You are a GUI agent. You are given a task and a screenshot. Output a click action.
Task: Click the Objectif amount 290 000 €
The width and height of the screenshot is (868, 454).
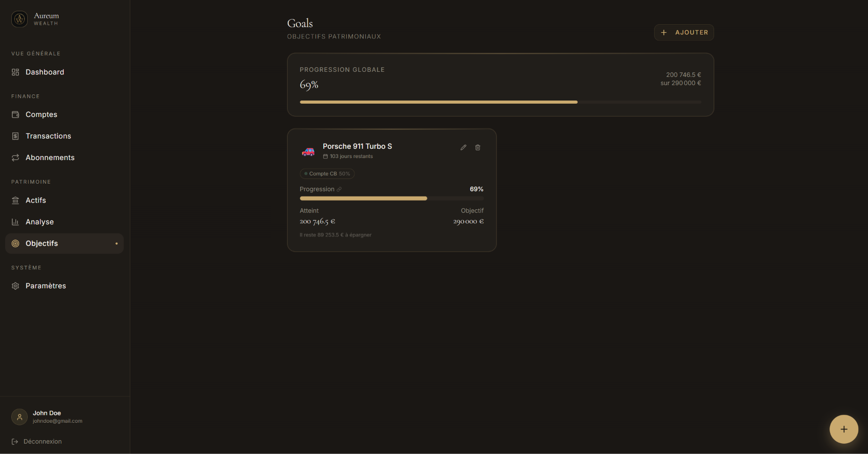[x=468, y=222]
